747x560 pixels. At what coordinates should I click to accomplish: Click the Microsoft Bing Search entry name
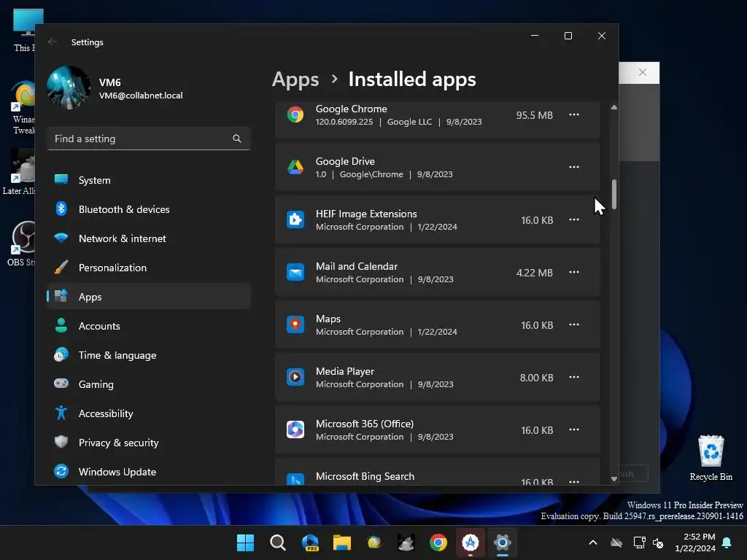(x=365, y=476)
